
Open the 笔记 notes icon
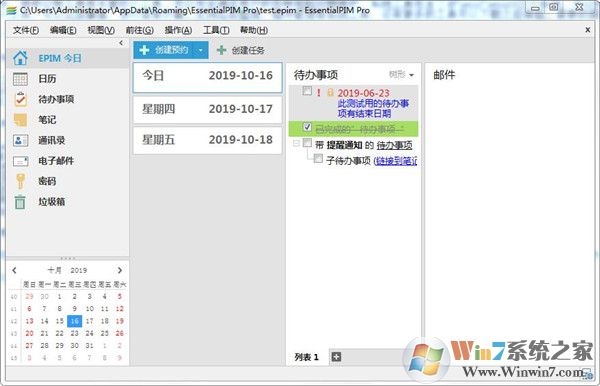pyautogui.click(x=20, y=120)
